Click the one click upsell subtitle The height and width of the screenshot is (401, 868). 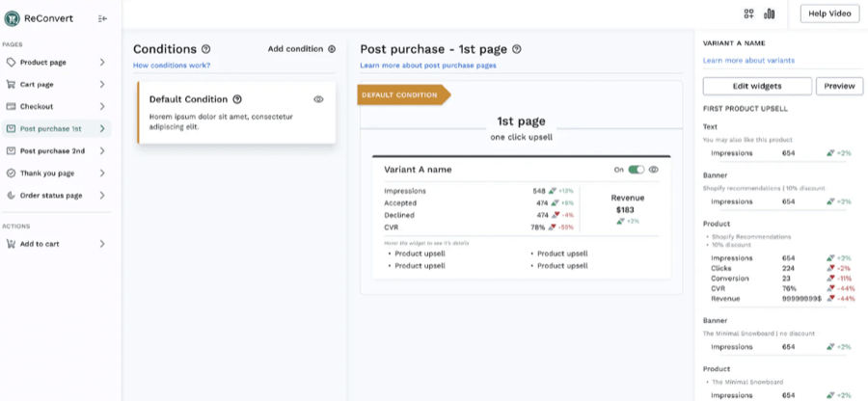click(x=521, y=137)
